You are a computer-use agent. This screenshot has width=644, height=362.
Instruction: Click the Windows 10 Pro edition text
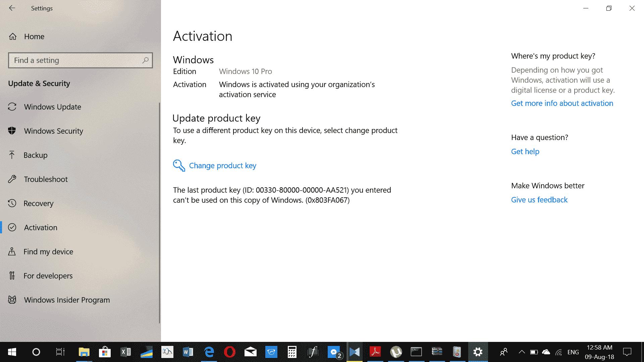246,71
